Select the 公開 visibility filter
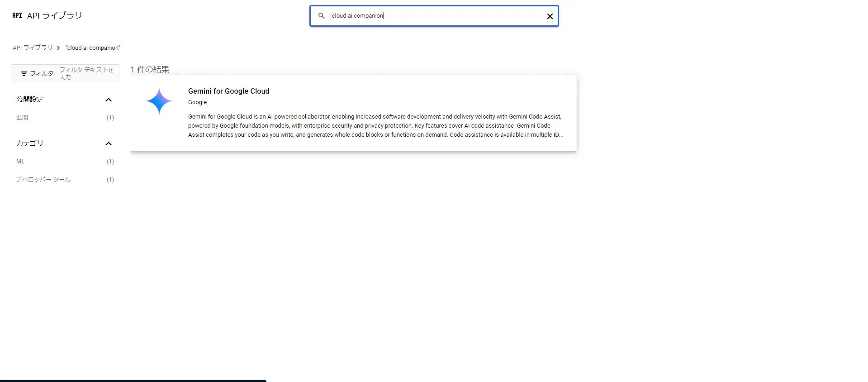 pyautogui.click(x=65, y=118)
